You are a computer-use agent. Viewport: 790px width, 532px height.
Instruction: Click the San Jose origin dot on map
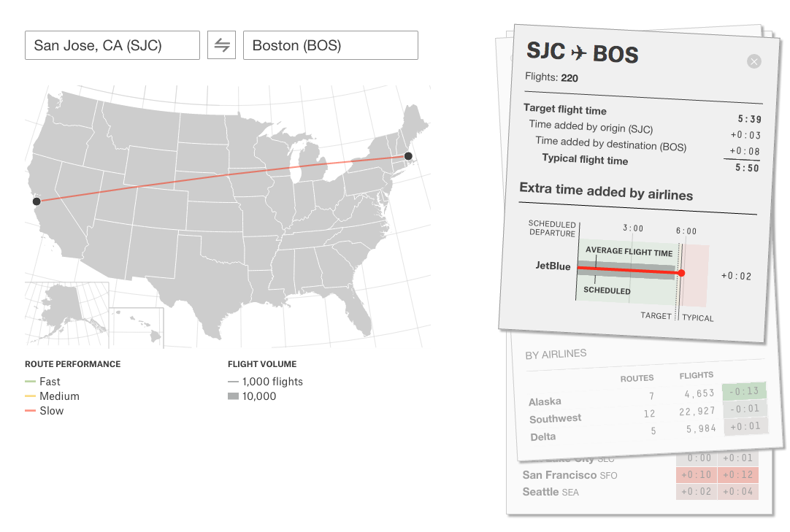point(37,201)
